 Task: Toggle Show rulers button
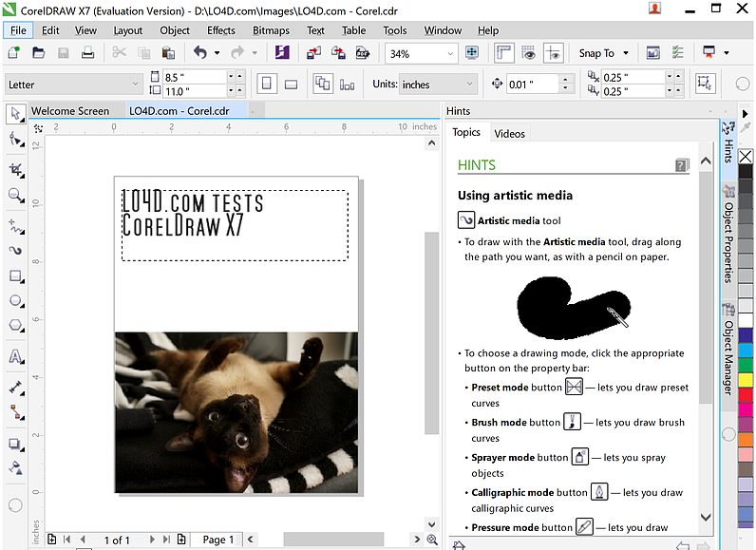pyautogui.click(x=503, y=52)
